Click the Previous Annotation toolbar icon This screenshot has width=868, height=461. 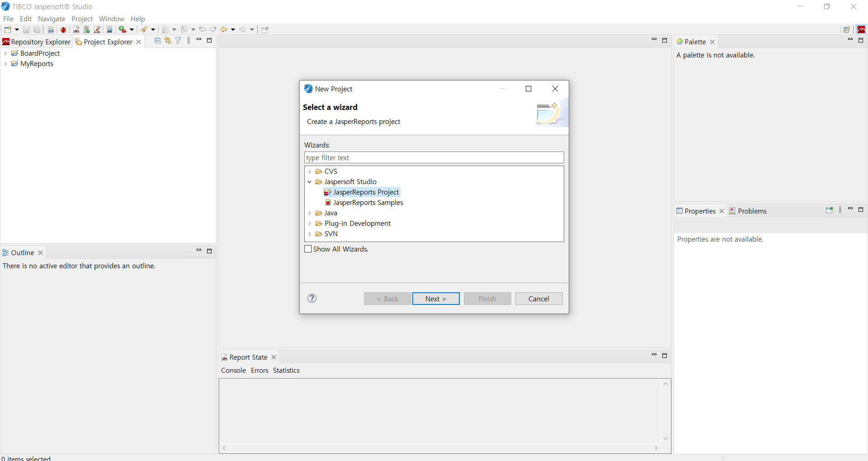click(x=184, y=30)
